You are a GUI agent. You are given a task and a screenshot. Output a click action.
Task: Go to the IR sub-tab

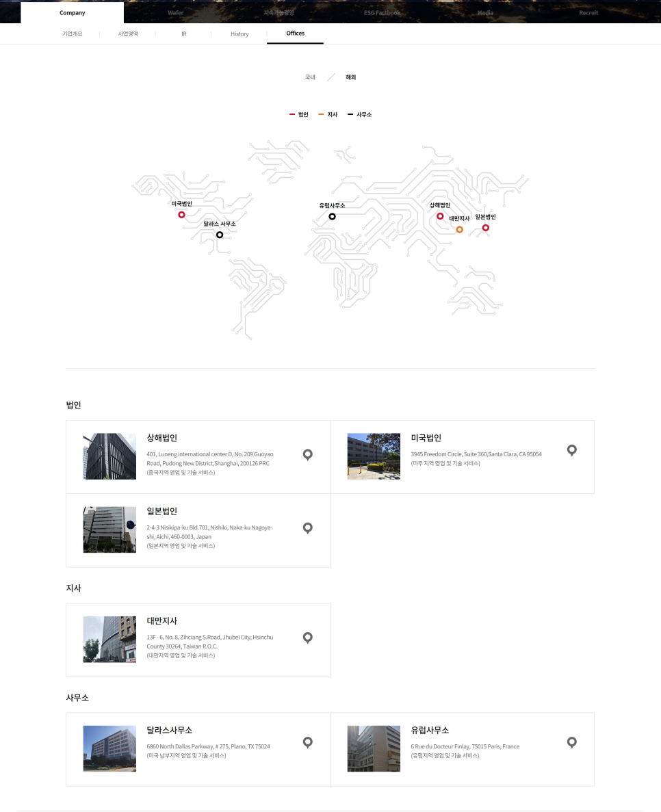183,34
